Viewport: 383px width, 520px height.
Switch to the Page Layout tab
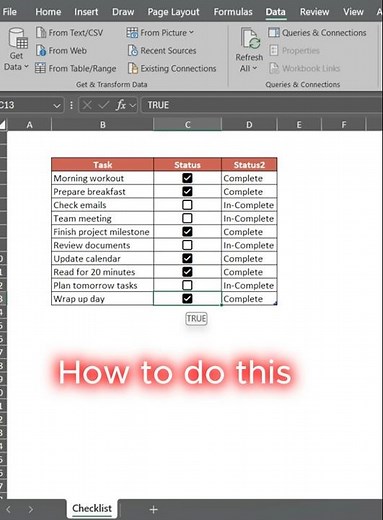point(173,12)
